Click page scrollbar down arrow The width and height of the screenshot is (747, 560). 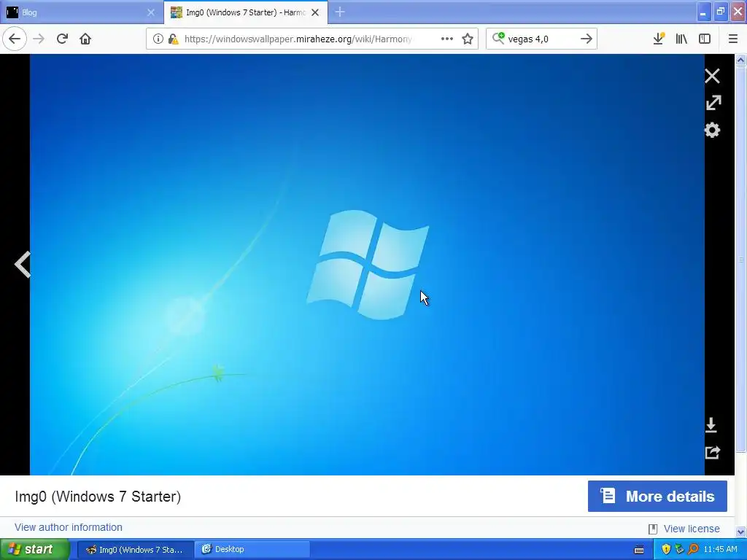pos(740,532)
